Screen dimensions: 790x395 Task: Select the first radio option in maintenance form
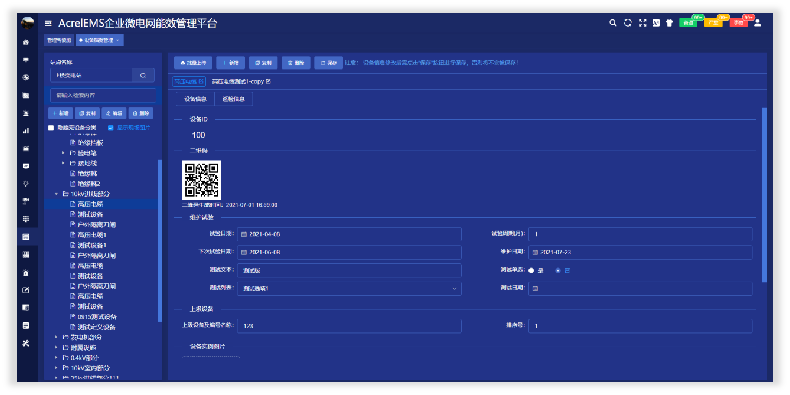click(x=531, y=271)
